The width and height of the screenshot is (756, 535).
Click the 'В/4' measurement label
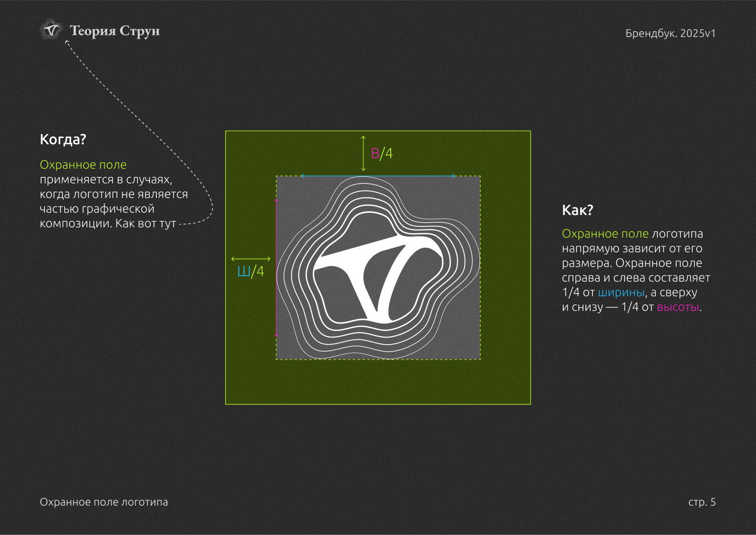tap(382, 154)
